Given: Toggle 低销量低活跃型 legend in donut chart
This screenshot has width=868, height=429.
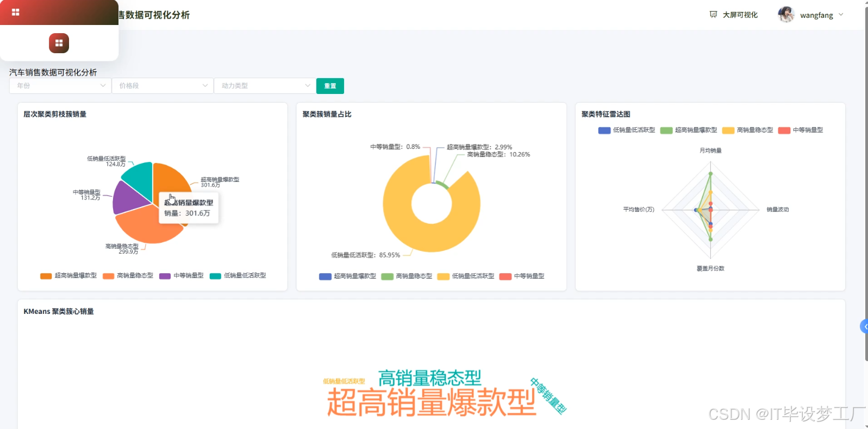Looking at the screenshot, I should point(466,276).
